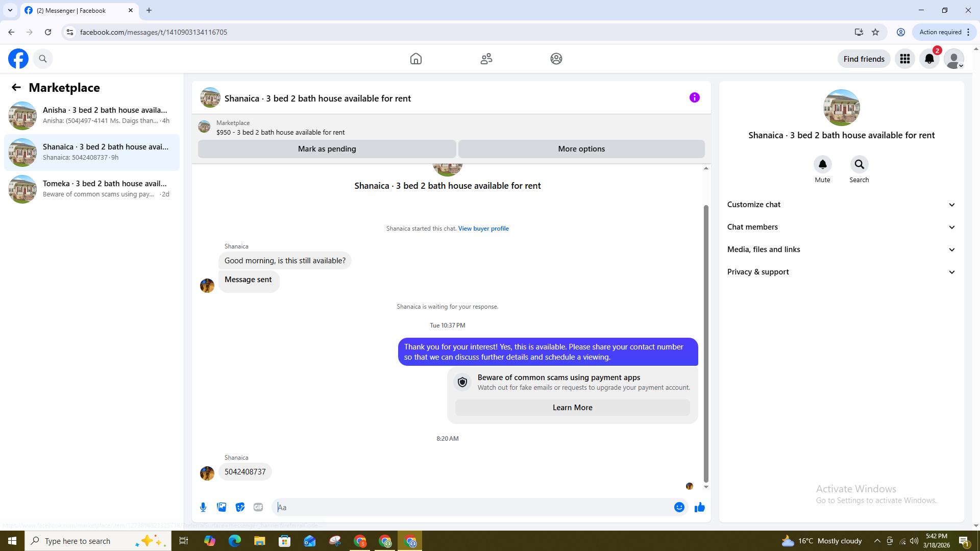Click the purple conversation info icon

(x=694, y=97)
